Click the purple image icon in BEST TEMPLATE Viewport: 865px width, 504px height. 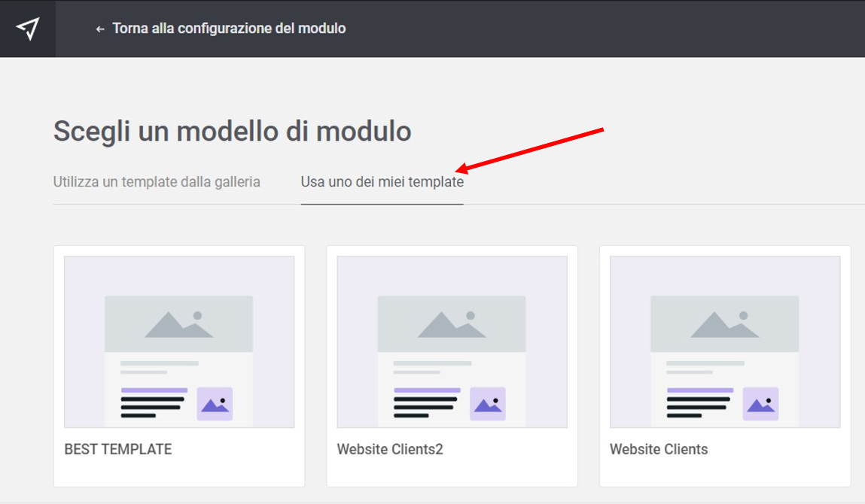click(215, 404)
